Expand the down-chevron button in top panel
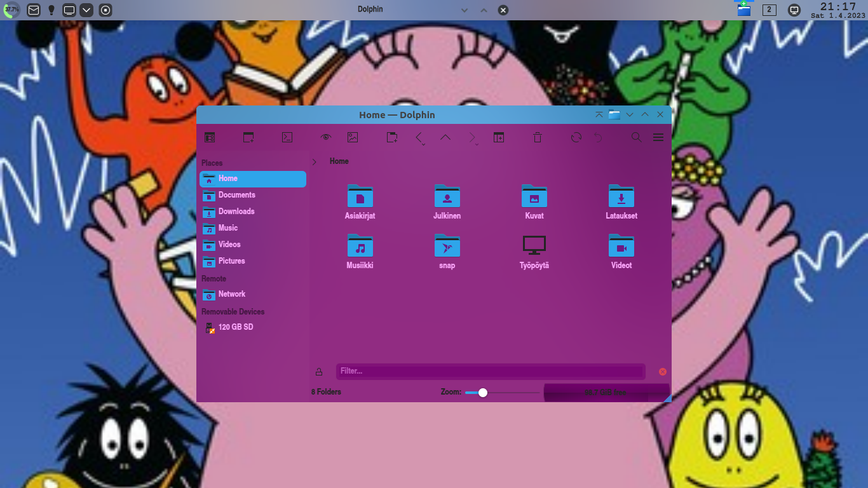 (x=87, y=10)
